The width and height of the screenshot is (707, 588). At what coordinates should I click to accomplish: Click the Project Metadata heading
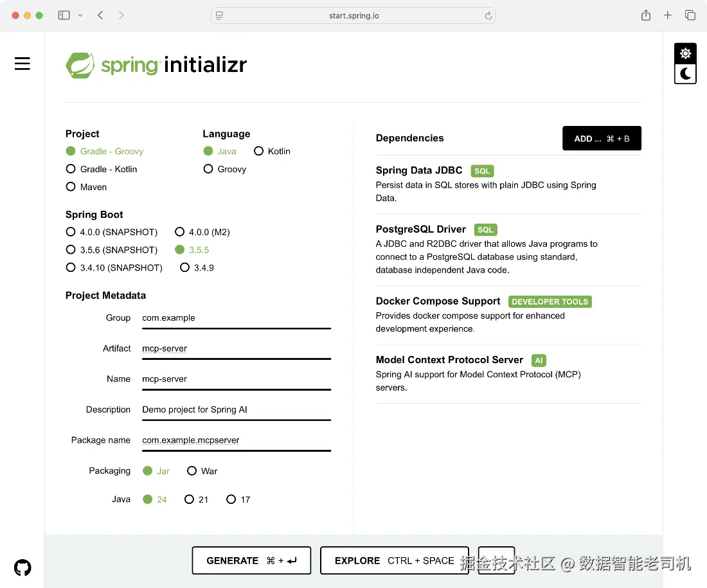pyautogui.click(x=105, y=296)
